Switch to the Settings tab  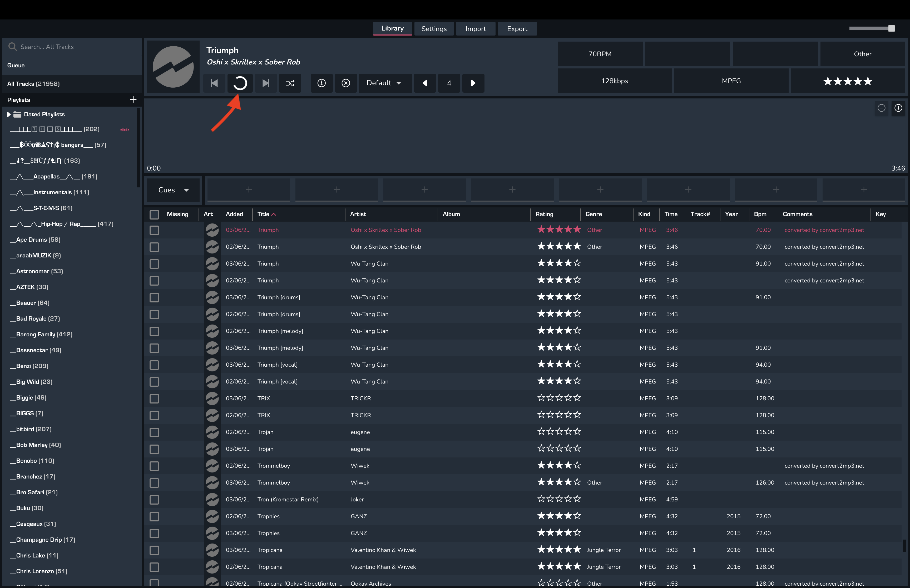434,29
